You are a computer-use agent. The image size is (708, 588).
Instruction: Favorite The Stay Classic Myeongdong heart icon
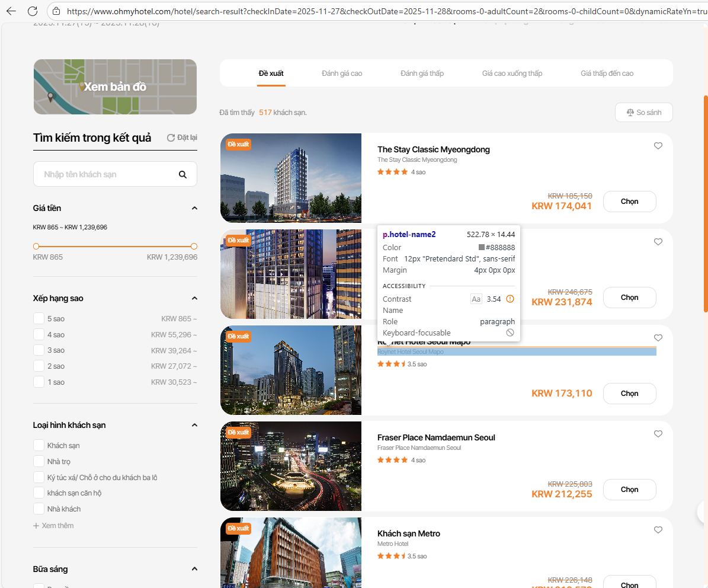[x=658, y=146]
